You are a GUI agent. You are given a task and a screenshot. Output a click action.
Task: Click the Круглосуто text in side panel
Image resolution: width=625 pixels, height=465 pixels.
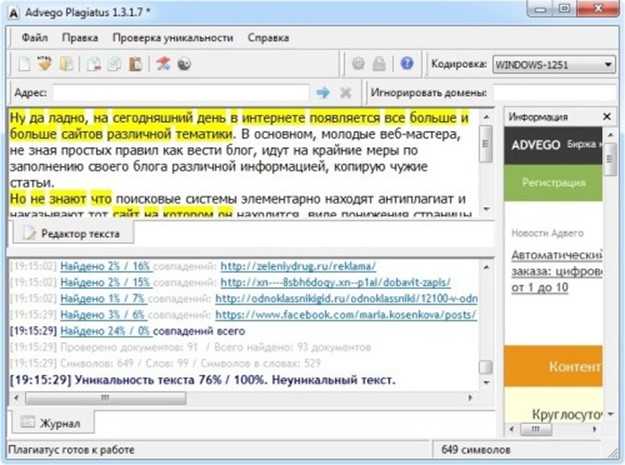[x=567, y=414]
